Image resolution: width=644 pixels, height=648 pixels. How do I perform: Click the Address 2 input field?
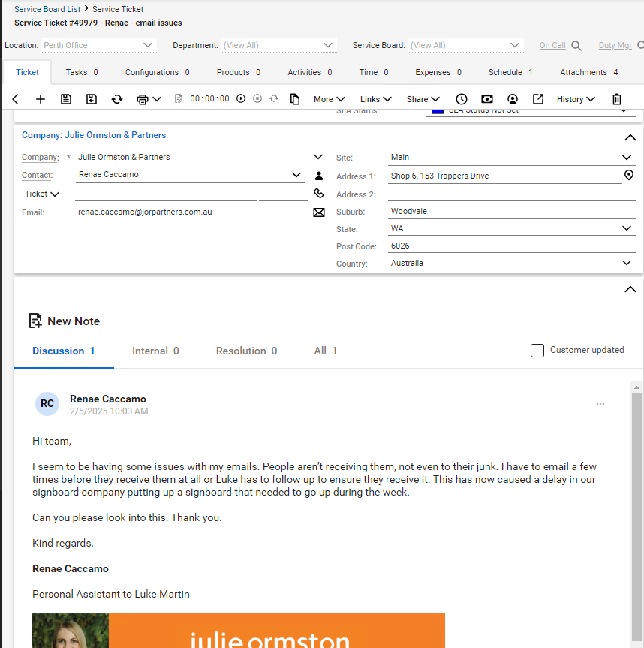(x=511, y=194)
